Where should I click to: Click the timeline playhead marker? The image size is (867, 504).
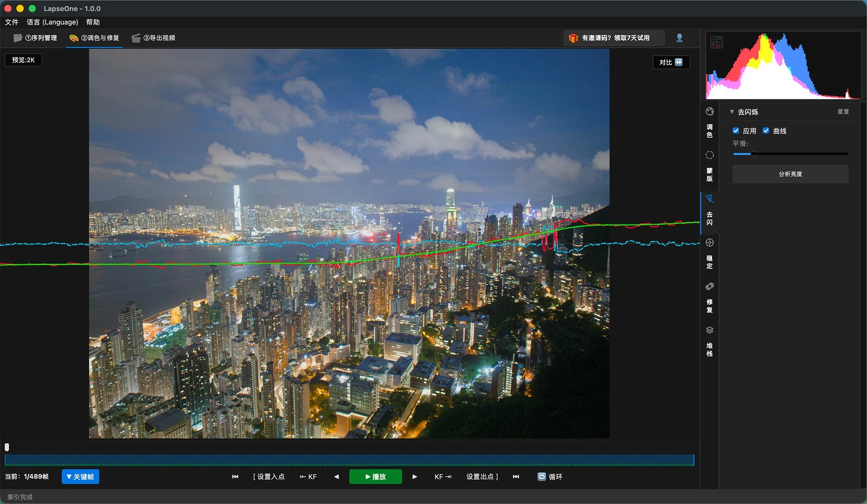click(x=7, y=447)
